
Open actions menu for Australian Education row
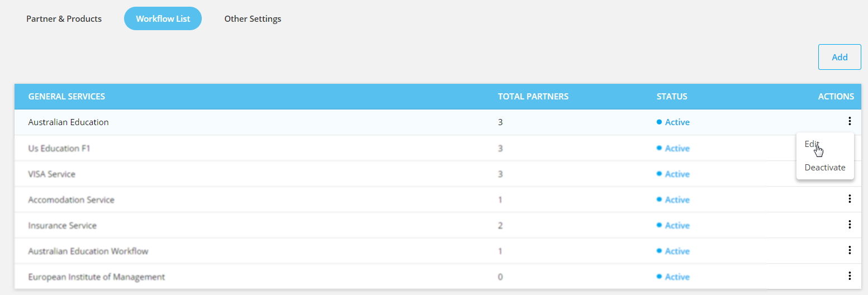(x=849, y=121)
